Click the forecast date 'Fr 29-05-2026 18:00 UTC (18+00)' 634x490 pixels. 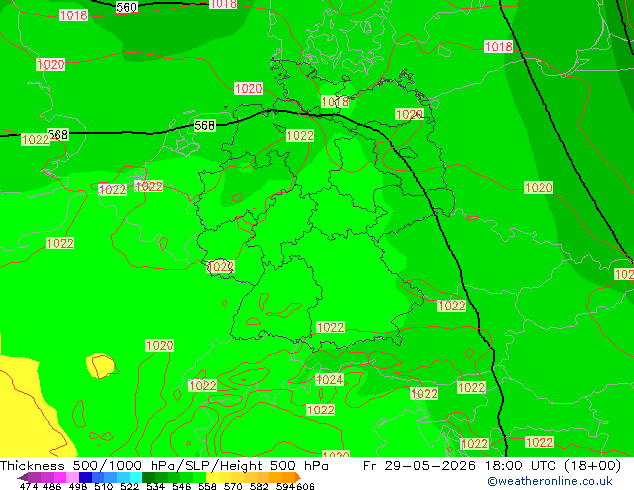492,466
